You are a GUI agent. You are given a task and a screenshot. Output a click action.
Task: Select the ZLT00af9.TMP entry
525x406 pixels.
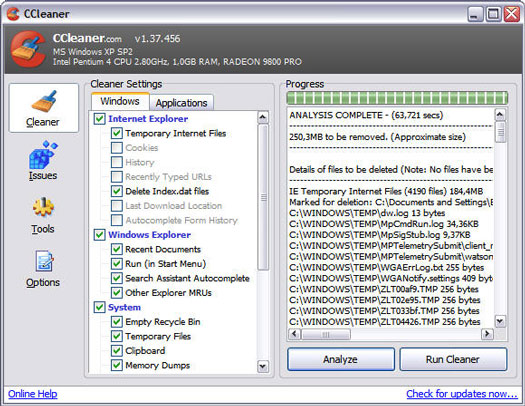click(384, 289)
